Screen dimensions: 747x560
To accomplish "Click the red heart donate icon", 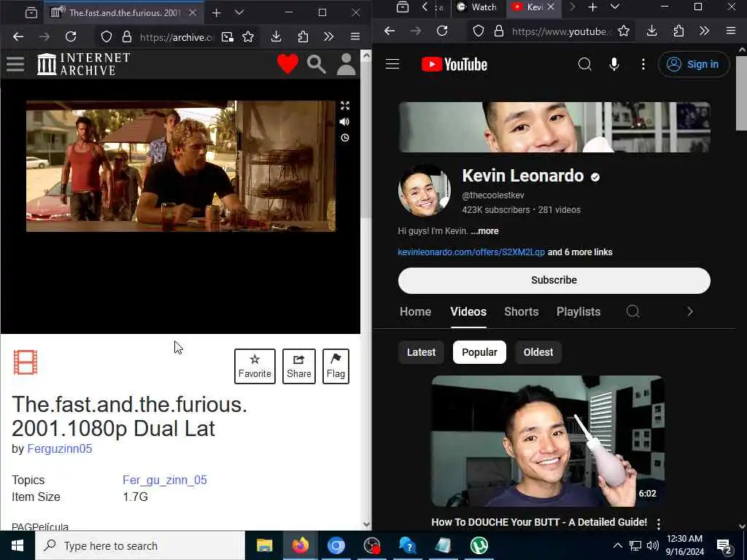I will tap(287, 64).
